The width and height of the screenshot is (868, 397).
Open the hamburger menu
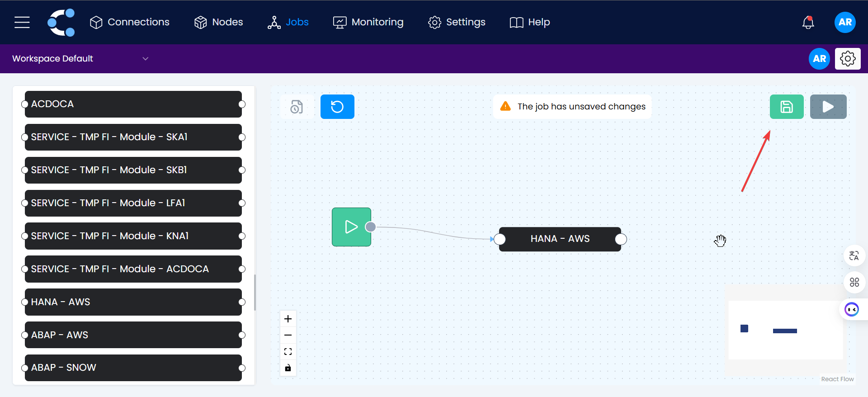[22, 22]
